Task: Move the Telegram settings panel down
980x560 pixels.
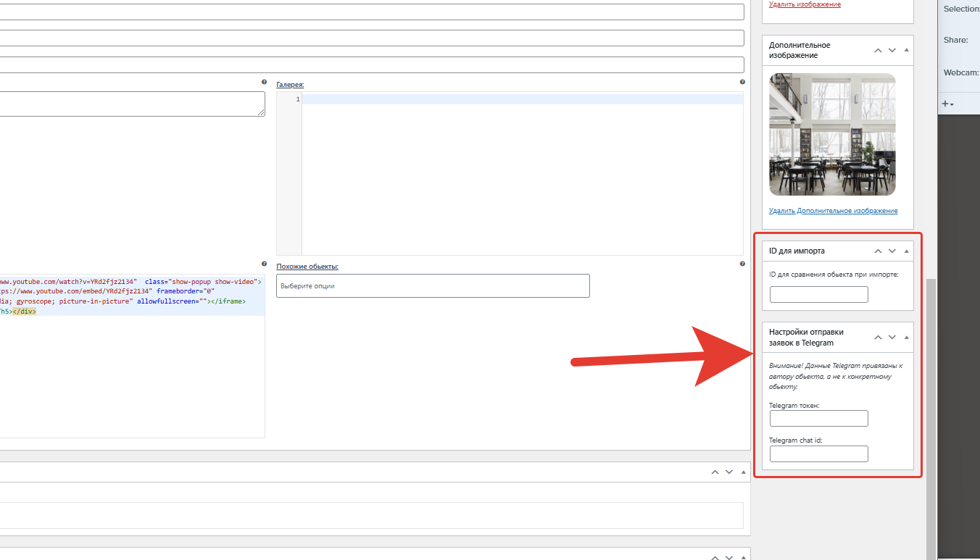Action: click(x=892, y=338)
